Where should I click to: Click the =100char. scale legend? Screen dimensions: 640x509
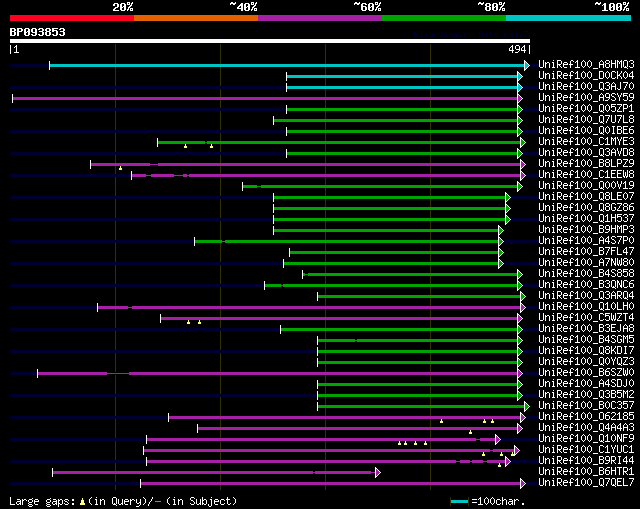click(488, 501)
